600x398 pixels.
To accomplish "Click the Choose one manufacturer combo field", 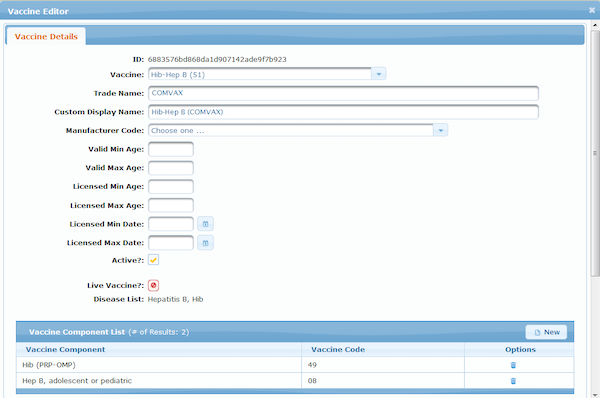I will pos(291,130).
